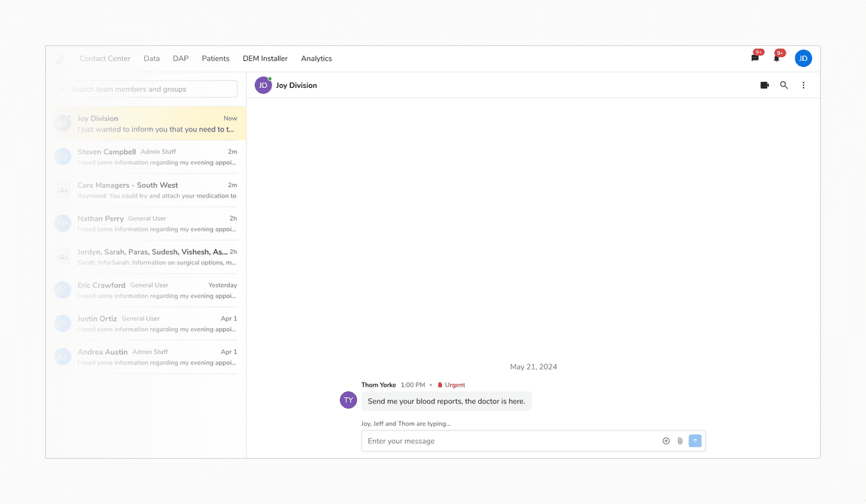Click Thom Yorke's TY avatar
866x504 pixels.
348,400
